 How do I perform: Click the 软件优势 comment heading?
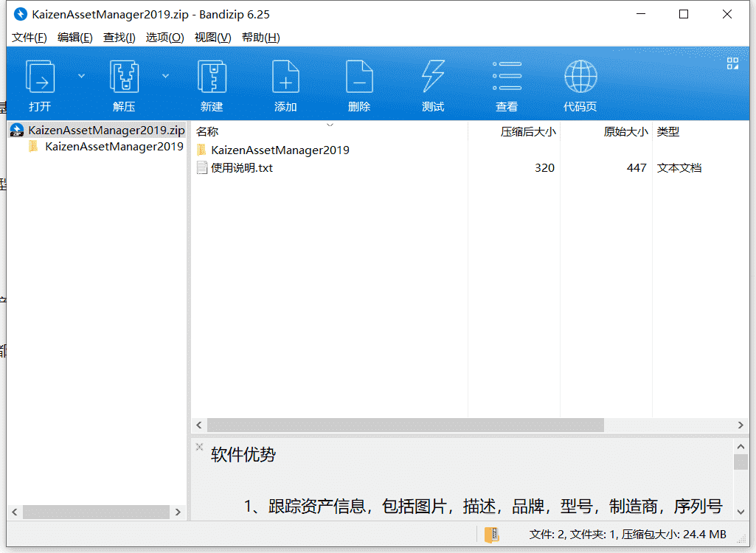coord(243,455)
